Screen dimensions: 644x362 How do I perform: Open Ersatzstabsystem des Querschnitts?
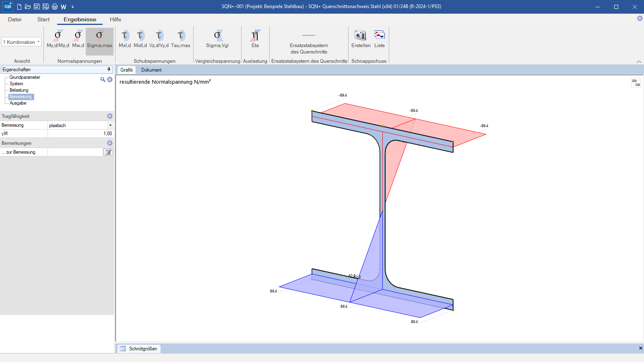pos(309,42)
